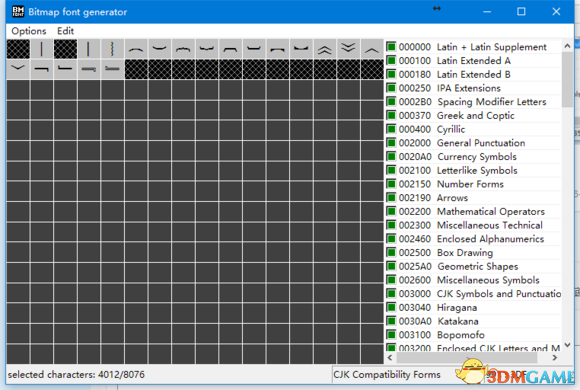The width and height of the screenshot is (580, 390).
Task: Uncheck the Greek and Coptic block checkbox
Action: point(391,115)
